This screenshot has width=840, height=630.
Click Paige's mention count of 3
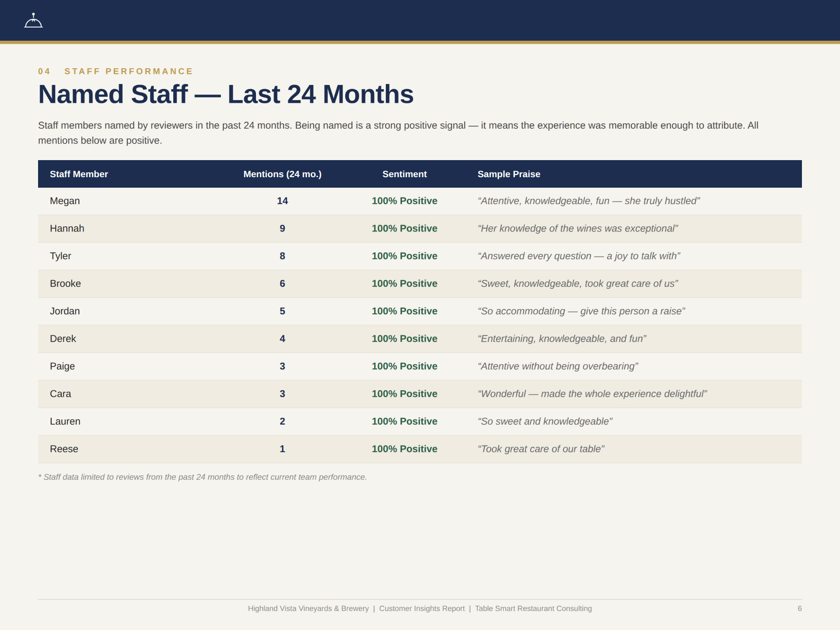tap(282, 366)
